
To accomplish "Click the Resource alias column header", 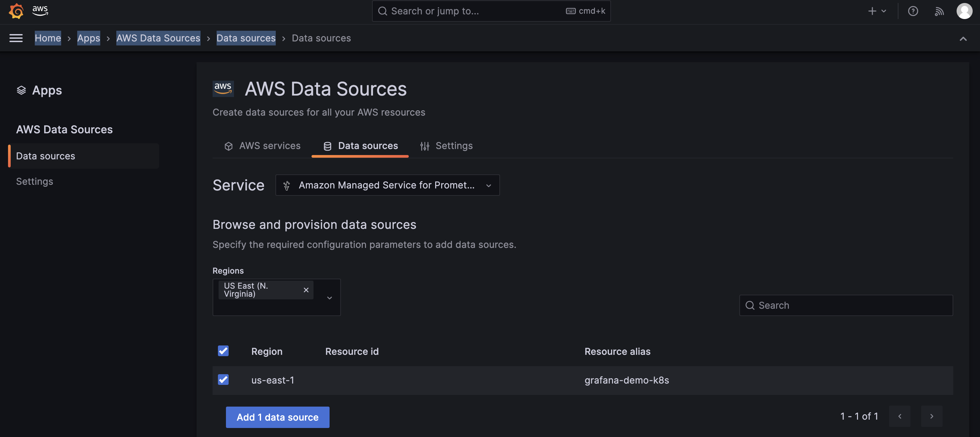I will click(617, 351).
